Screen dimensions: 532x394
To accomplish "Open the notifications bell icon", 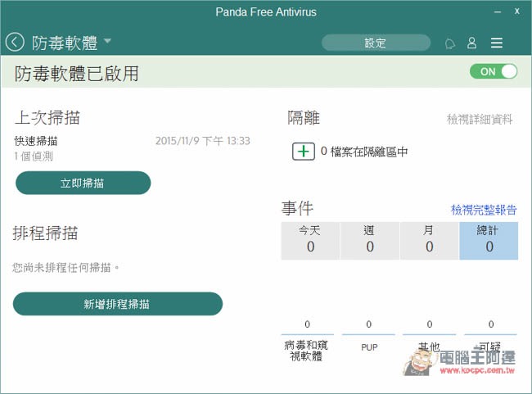I will tap(450, 43).
